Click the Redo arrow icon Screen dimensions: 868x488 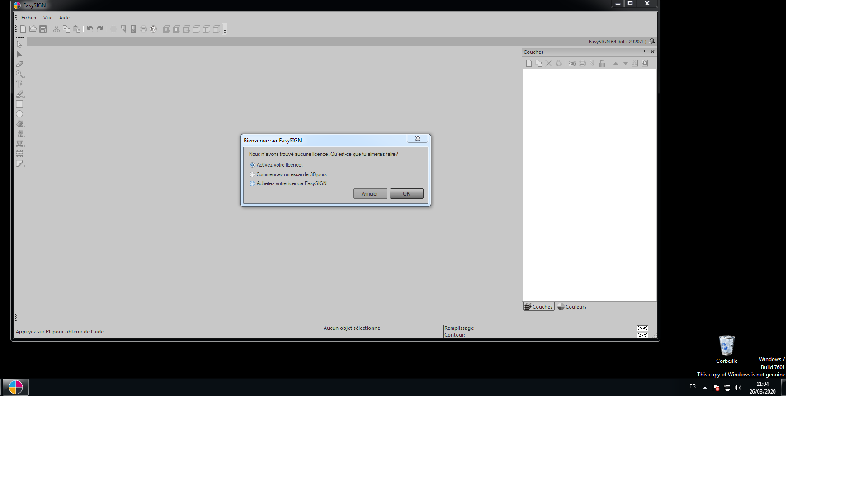(100, 29)
